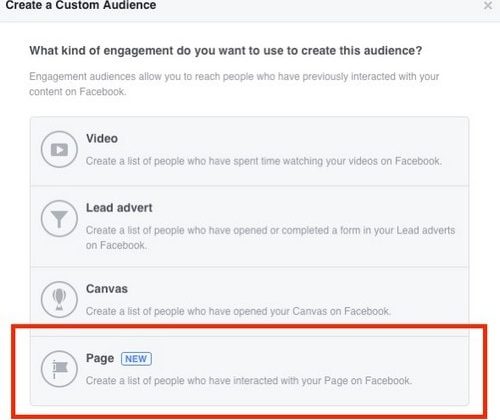Click the Video play icon
The image size is (500, 420).
click(59, 149)
